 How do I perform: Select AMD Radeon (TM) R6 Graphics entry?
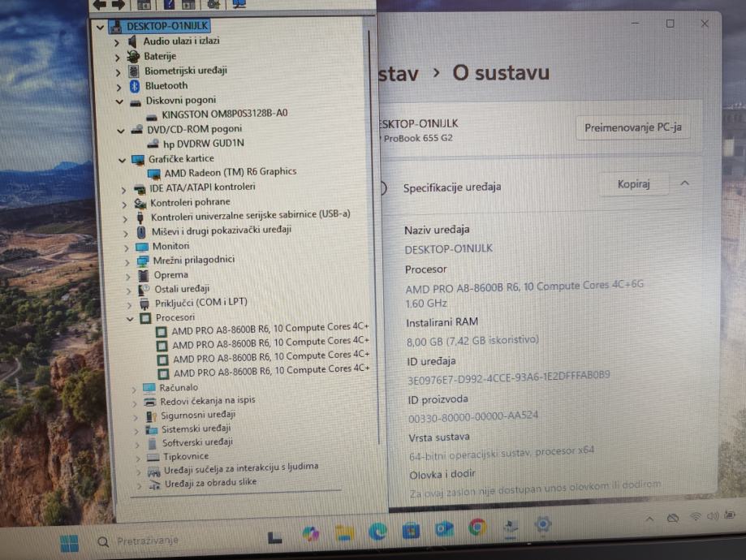point(231,172)
